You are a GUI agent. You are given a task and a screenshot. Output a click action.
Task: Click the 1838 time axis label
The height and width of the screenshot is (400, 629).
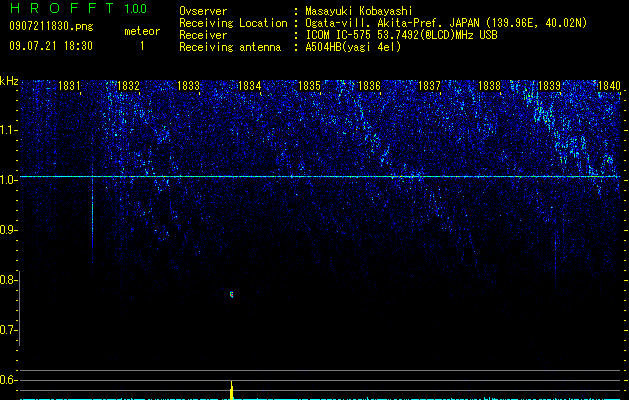click(x=489, y=86)
